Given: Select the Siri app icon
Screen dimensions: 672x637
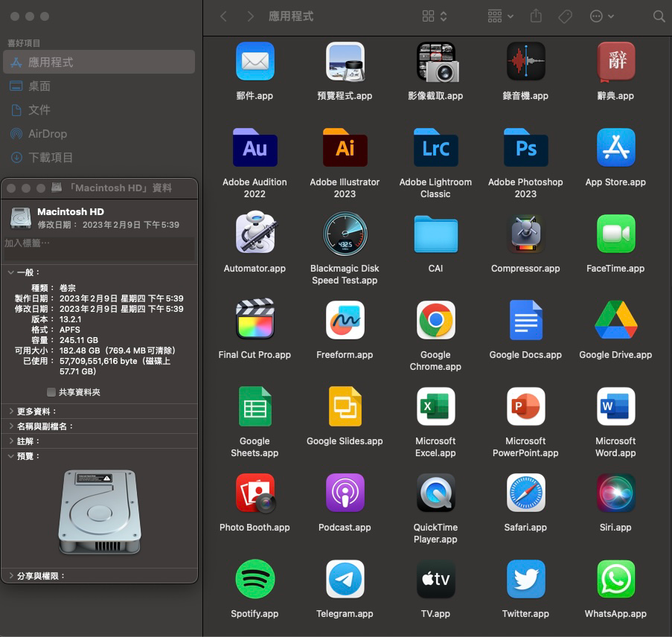Looking at the screenshot, I should coord(616,493).
